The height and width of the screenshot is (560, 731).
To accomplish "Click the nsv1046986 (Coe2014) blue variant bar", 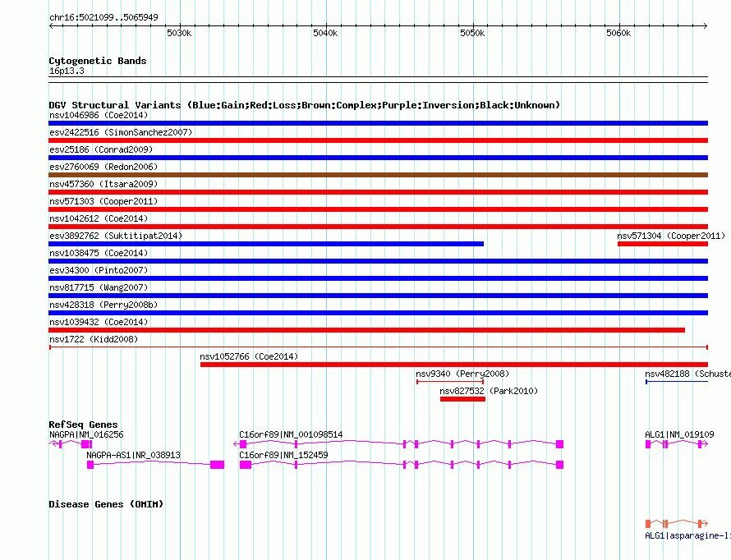I will point(378,123).
